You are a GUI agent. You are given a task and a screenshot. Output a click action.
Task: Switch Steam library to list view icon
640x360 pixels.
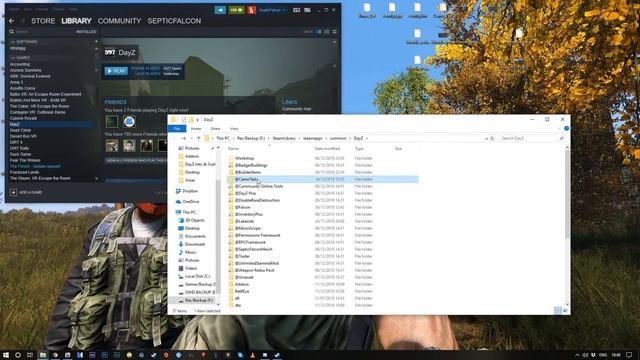click(327, 31)
